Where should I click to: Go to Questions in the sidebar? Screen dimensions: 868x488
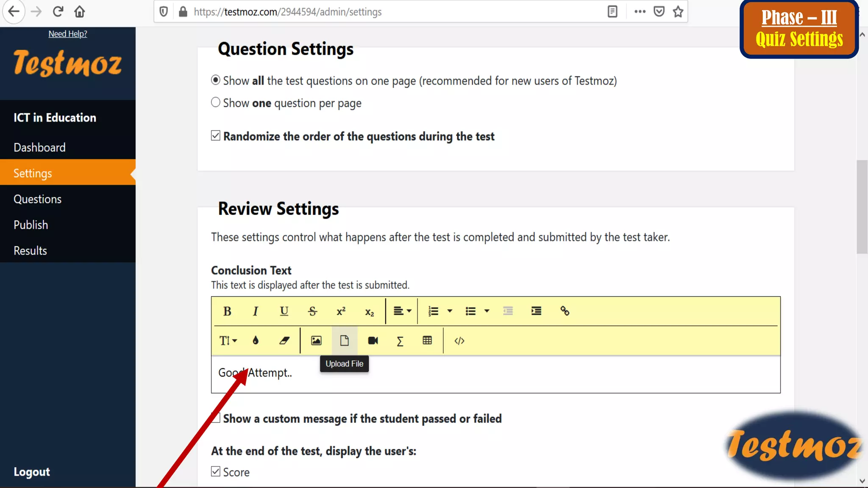[37, 199]
